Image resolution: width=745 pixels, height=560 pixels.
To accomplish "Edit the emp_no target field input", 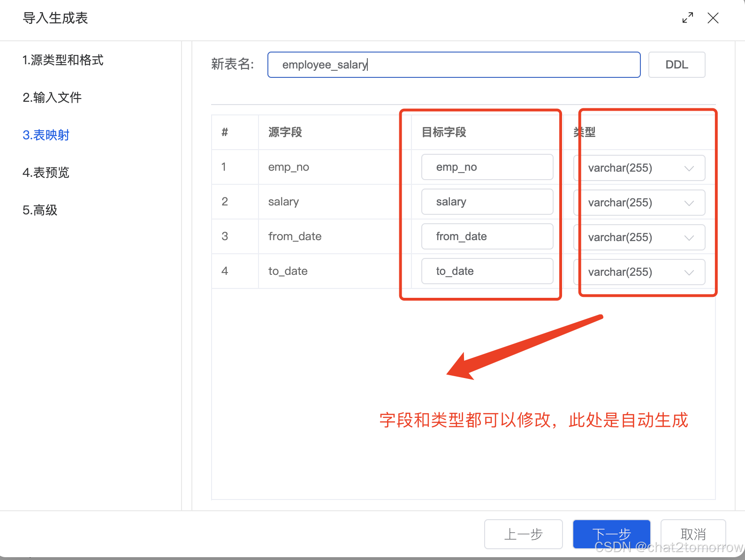I will coord(487,167).
